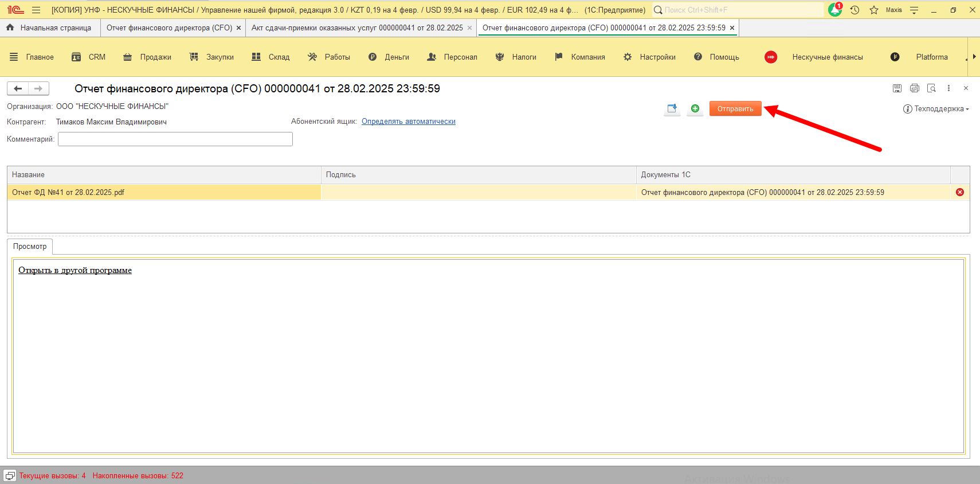Screen dimensions: 980x484
Task: Click the load file icon beside green plus
Action: coord(672,108)
